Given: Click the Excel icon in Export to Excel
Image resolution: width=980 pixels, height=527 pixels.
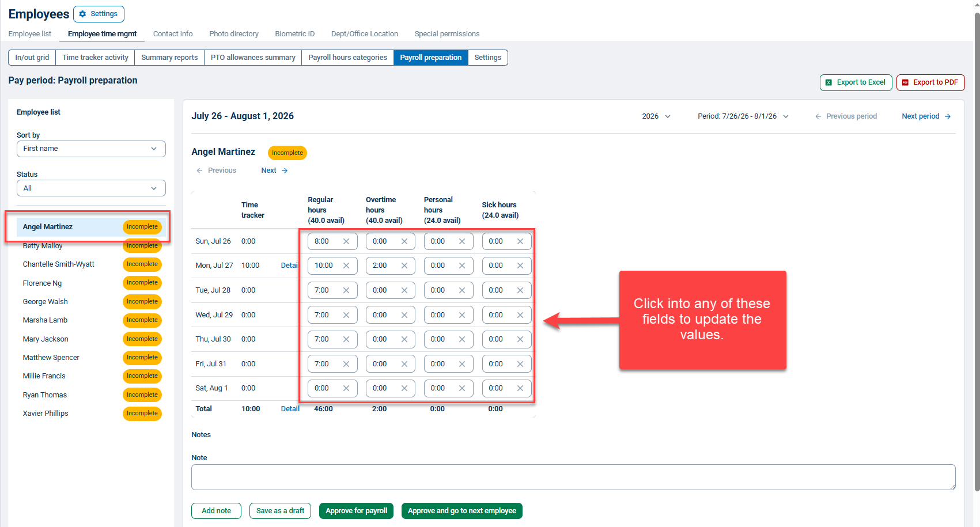Looking at the screenshot, I should [x=828, y=82].
